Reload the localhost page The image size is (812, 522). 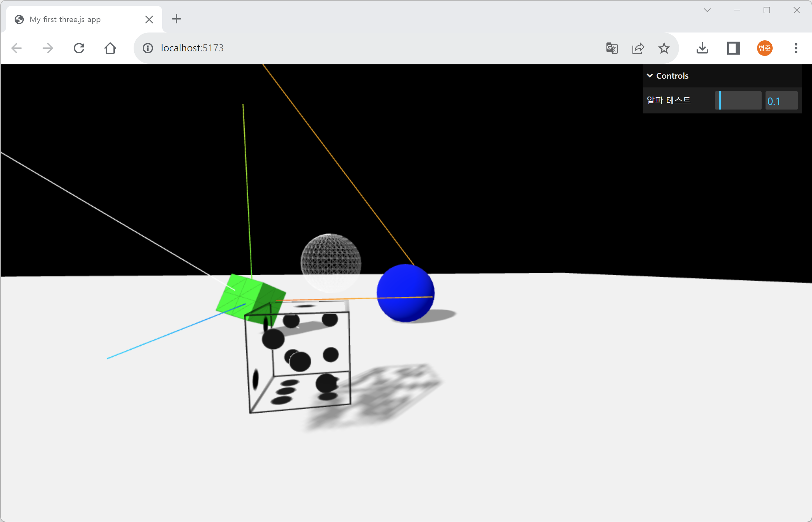click(x=79, y=48)
